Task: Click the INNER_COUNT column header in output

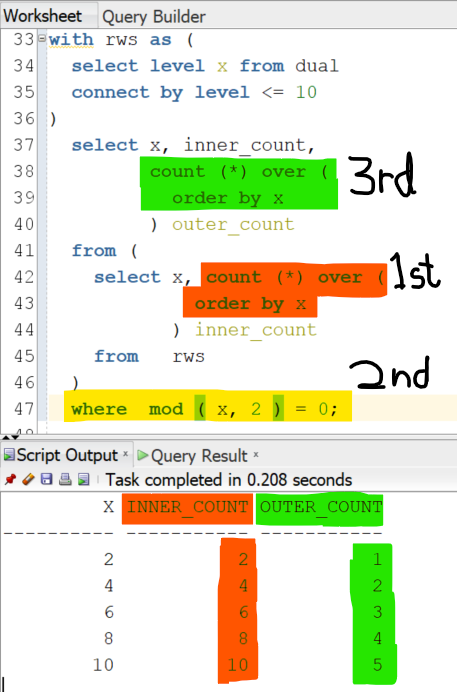Action: 188,507
